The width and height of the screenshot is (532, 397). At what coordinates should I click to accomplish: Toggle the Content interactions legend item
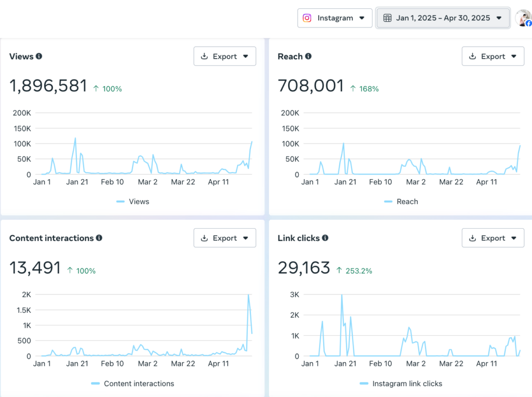point(132,383)
